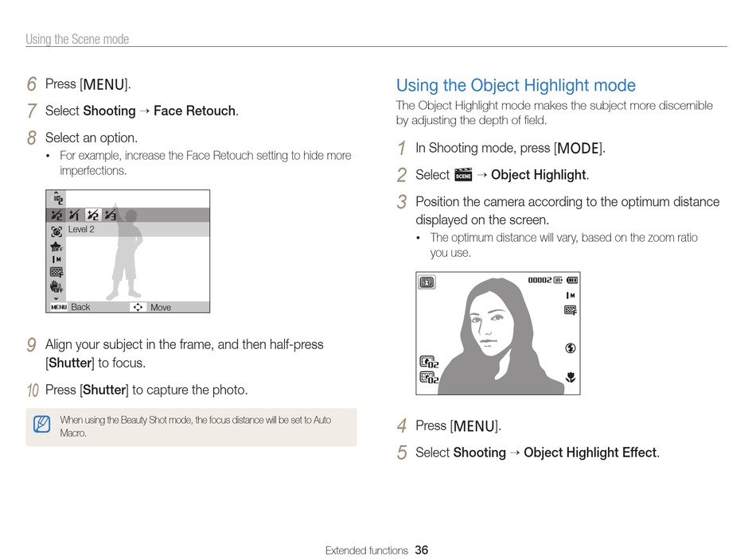Screen dimensions: 756x559
Task: Click flash off icon on preview
Action: click(571, 348)
